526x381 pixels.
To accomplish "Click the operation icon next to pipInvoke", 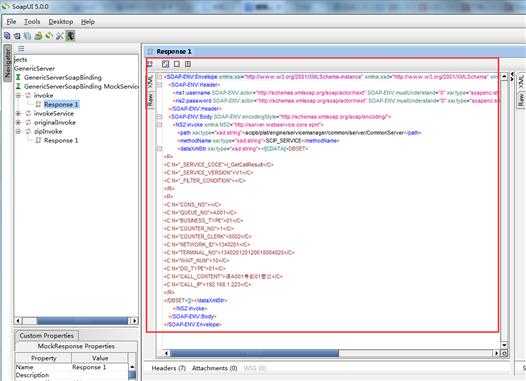I will (x=29, y=131).
